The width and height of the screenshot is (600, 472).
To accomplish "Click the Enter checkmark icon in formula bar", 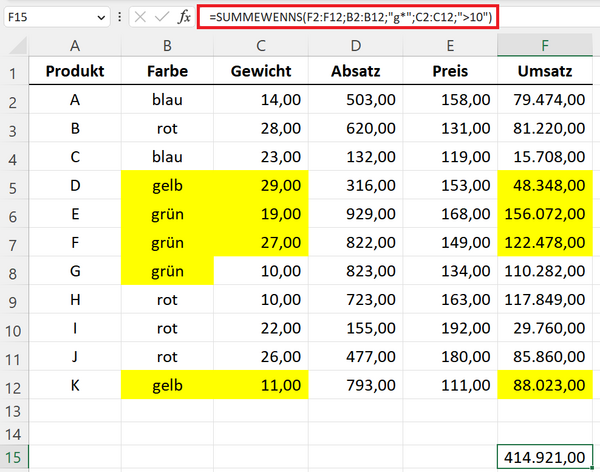I will (x=161, y=18).
